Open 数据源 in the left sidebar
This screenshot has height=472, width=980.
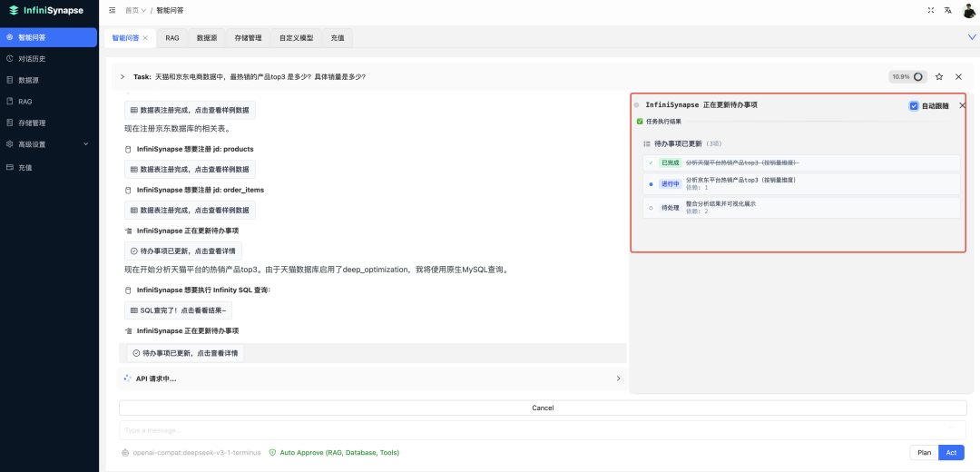coord(49,80)
